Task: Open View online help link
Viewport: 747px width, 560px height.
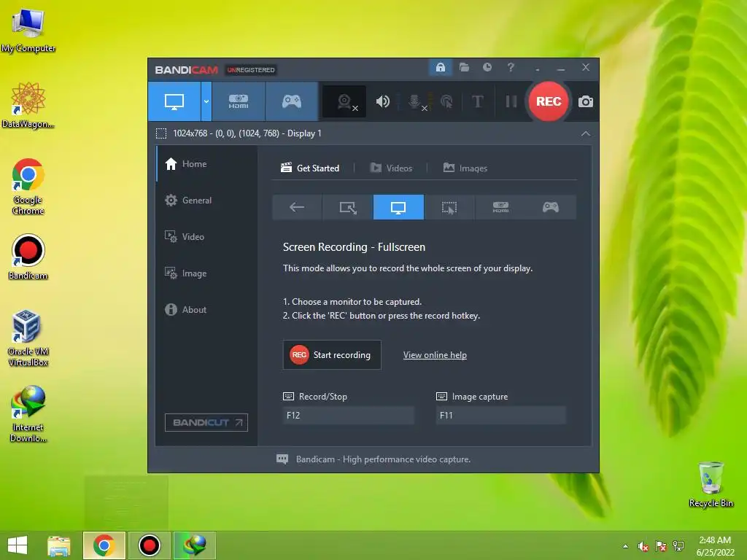Action: [435, 355]
